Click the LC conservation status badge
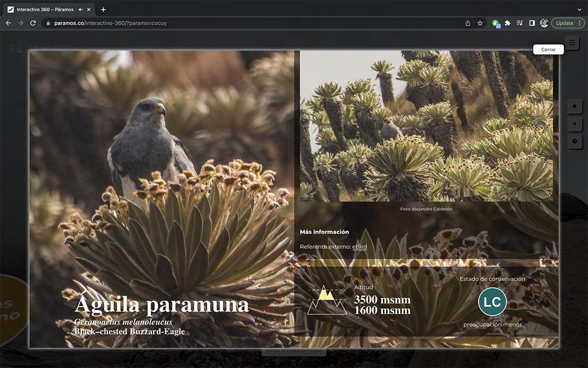The image size is (588, 368). pos(492,302)
